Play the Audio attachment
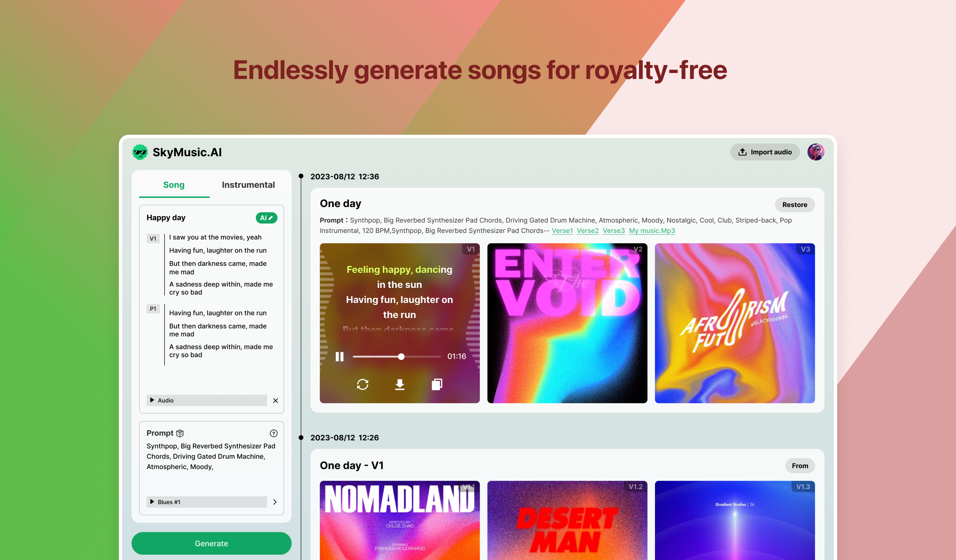 pyautogui.click(x=152, y=400)
